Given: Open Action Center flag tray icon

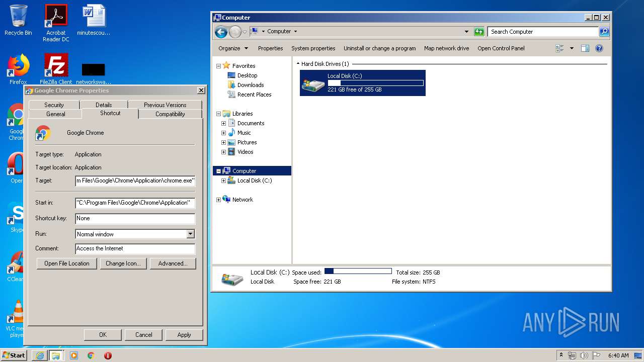Looking at the screenshot, I should (x=596, y=355).
